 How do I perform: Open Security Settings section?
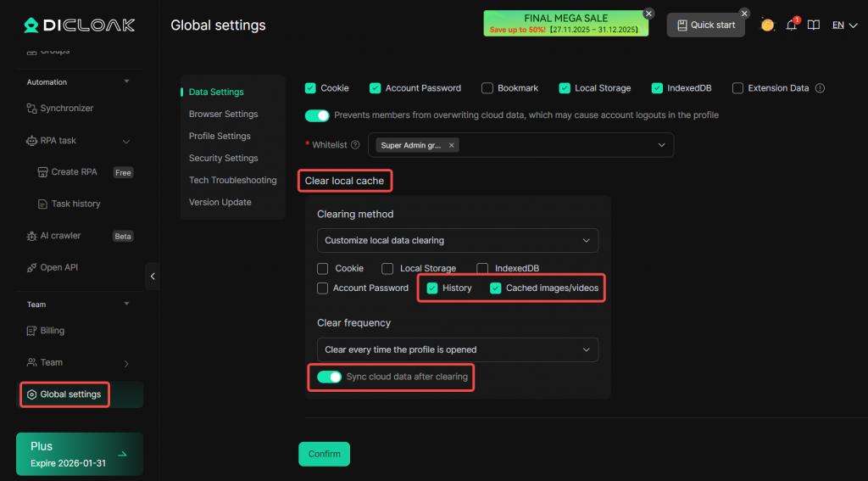pyautogui.click(x=223, y=158)
